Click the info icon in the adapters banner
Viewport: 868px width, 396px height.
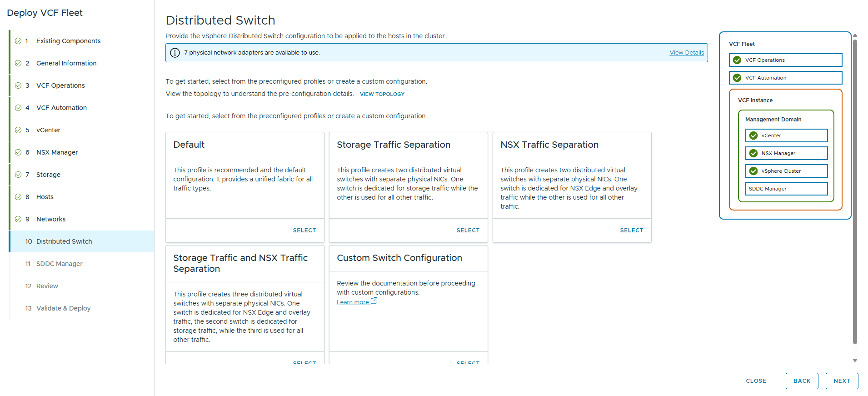click(x=175, y=53)
